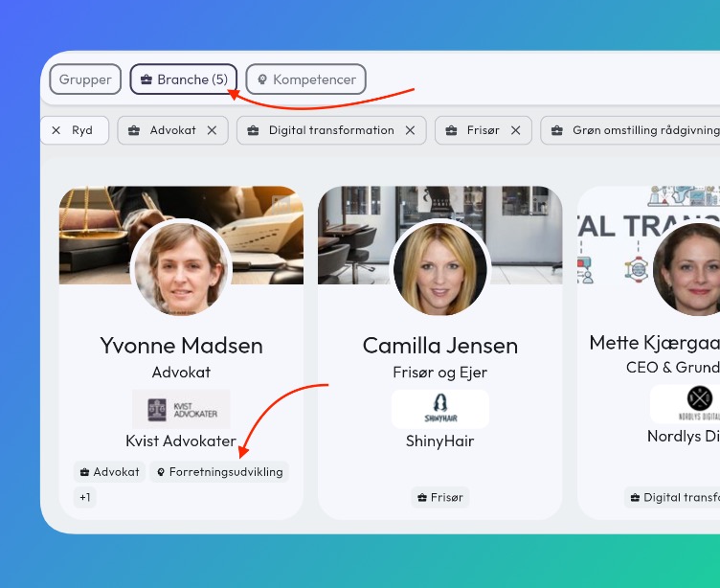Click briefcase icon on Advokat filter chip
The height and width of the screenshot is (588, 720).
(134, 130)
